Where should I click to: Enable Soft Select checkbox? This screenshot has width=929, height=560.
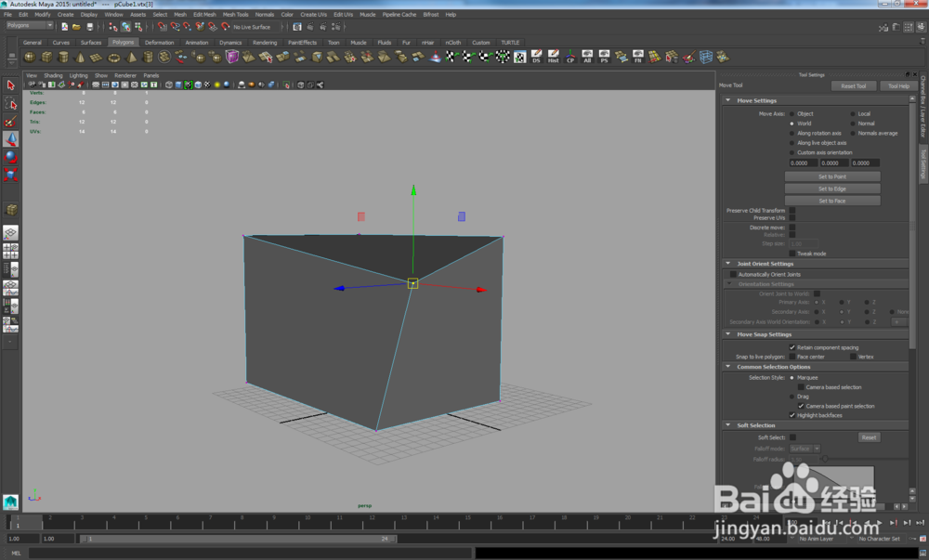click(x=792, y=437)
